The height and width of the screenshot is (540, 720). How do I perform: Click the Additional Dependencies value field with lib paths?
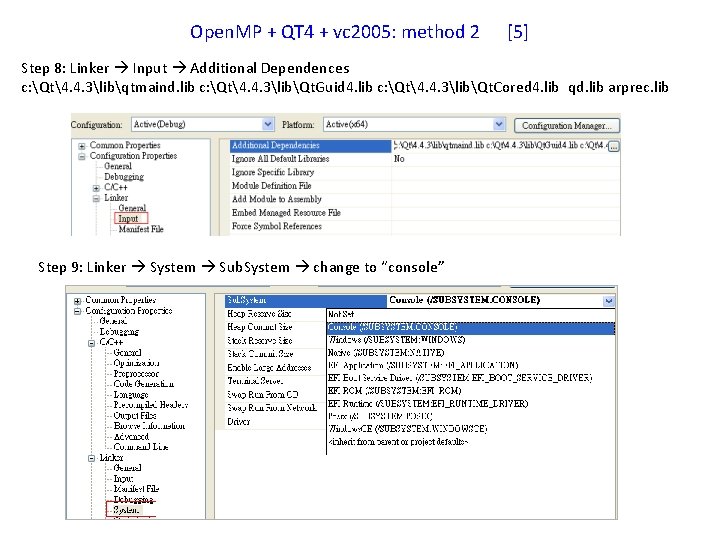(500, 146)
